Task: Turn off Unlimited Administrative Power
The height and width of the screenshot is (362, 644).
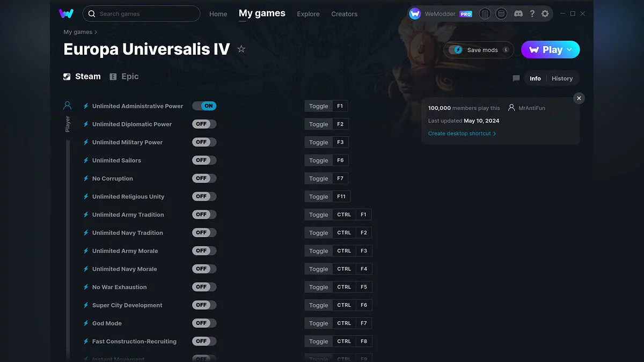Action: click(204, 106)
